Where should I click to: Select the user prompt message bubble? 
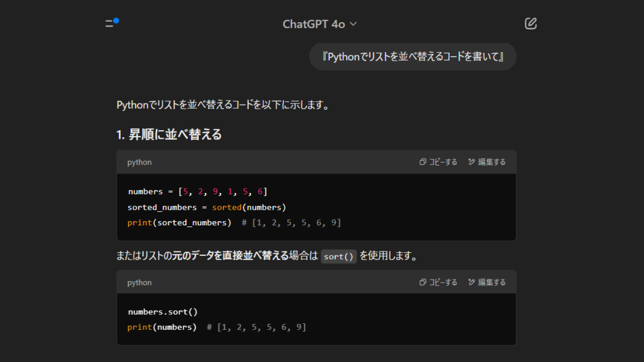coord(413,56)
